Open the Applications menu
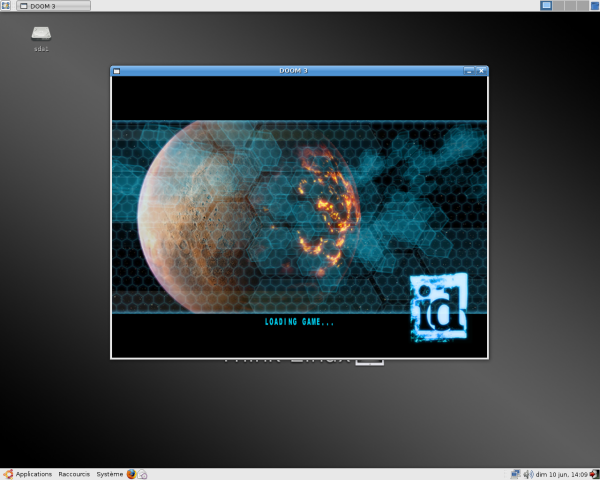Screen dimensions: 600x480 (x=34, y=474)
